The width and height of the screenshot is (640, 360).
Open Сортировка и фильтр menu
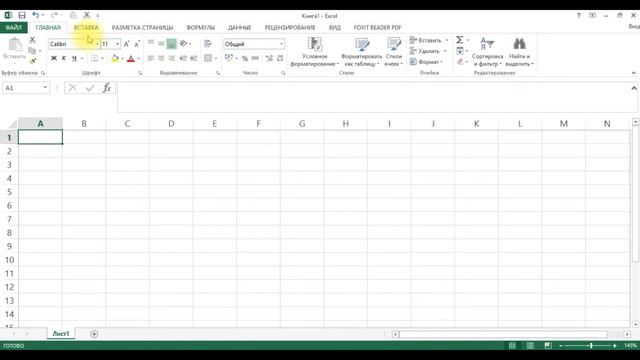tap(487, 52)
